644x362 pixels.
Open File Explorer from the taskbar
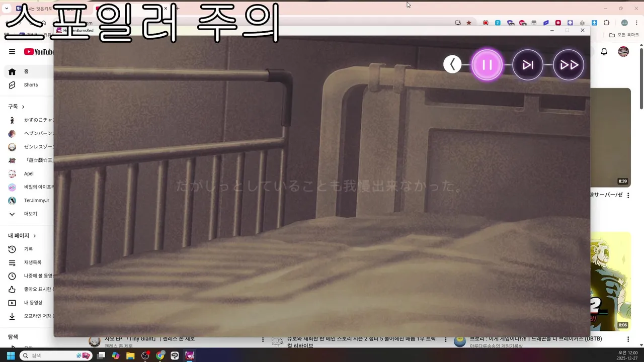tap(130, 355)
